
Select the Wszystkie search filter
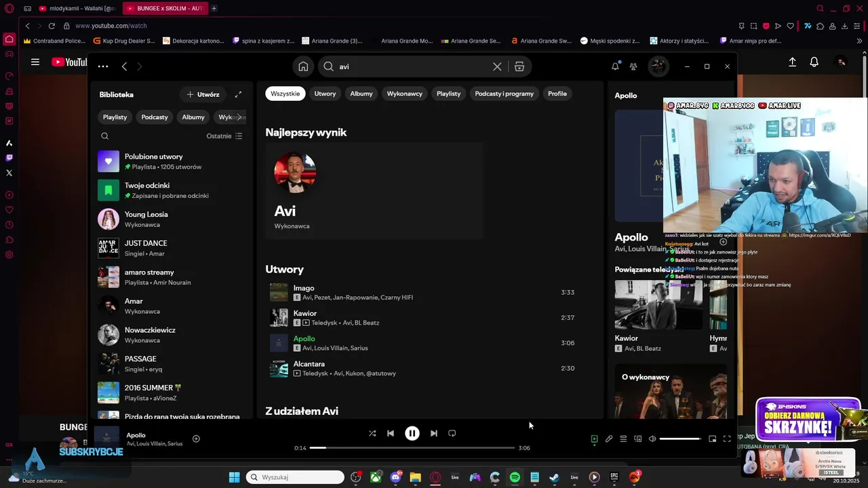285,94
